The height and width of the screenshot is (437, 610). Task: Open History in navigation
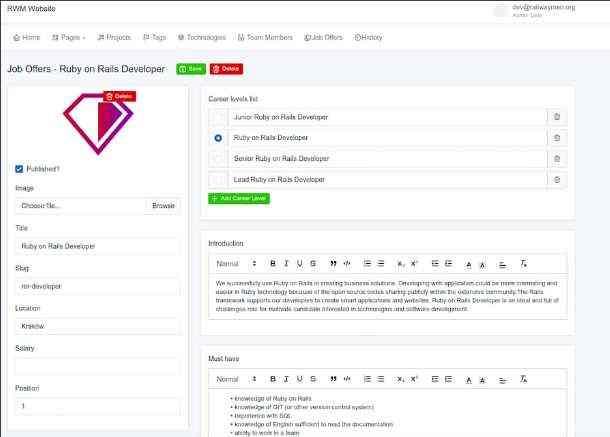click(368, 37)
